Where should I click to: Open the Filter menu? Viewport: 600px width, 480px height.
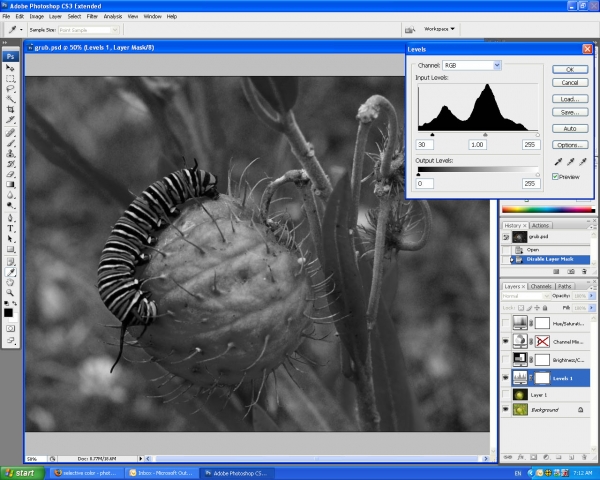(x=92, y=16)
